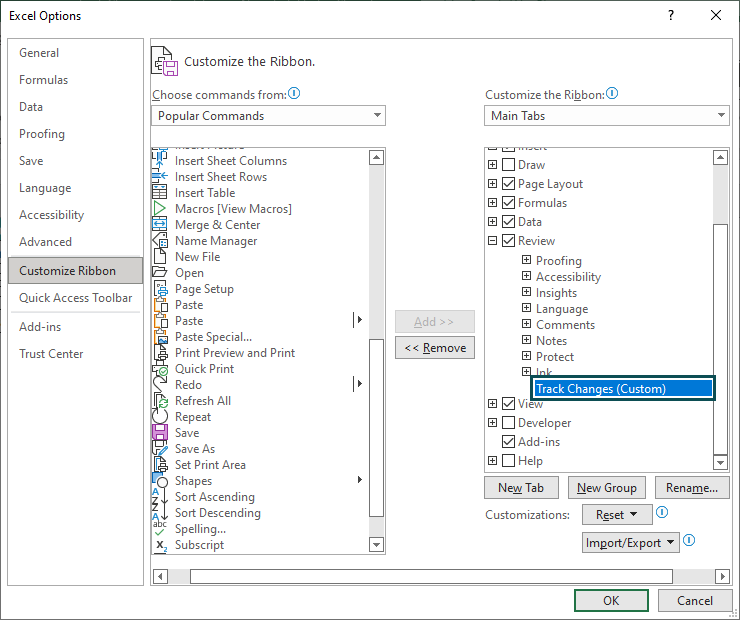This screenshot has width=740, height=620.
Task: Click the Insert Sheet Rows icon
Action: [160, 176]
